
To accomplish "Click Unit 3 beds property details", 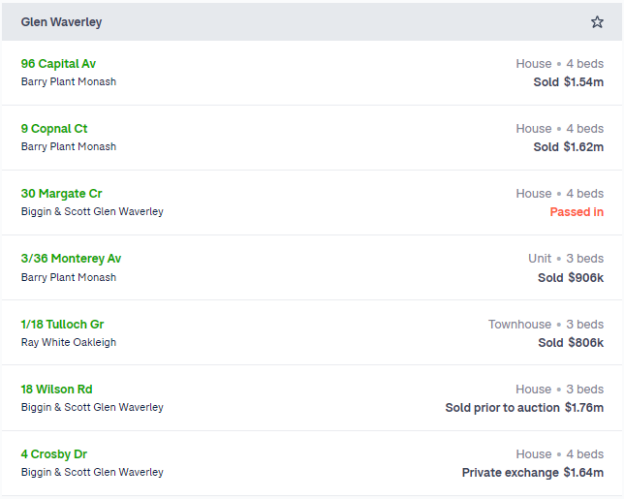I will point(566,259).
